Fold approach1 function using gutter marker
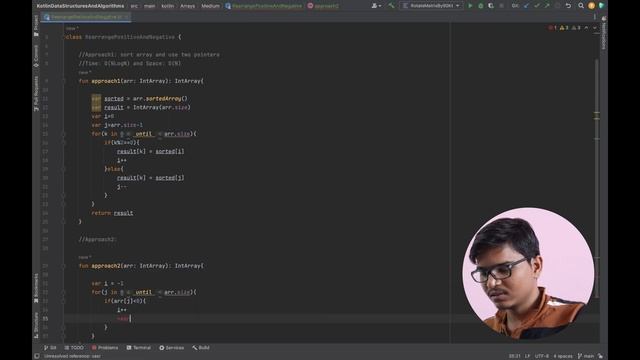The height and width of the screenshot is (360, 640). pyautogui.click(x=64, y=81)
